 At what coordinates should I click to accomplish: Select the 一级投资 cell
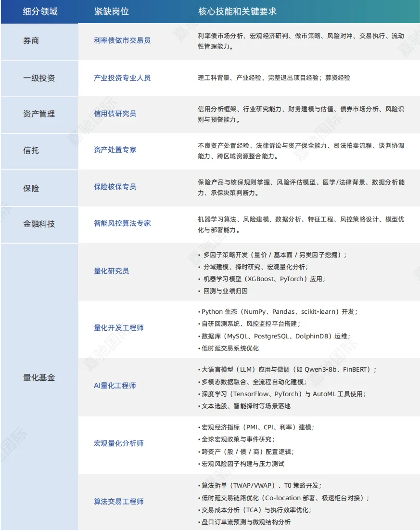click(x=39, y=78)
